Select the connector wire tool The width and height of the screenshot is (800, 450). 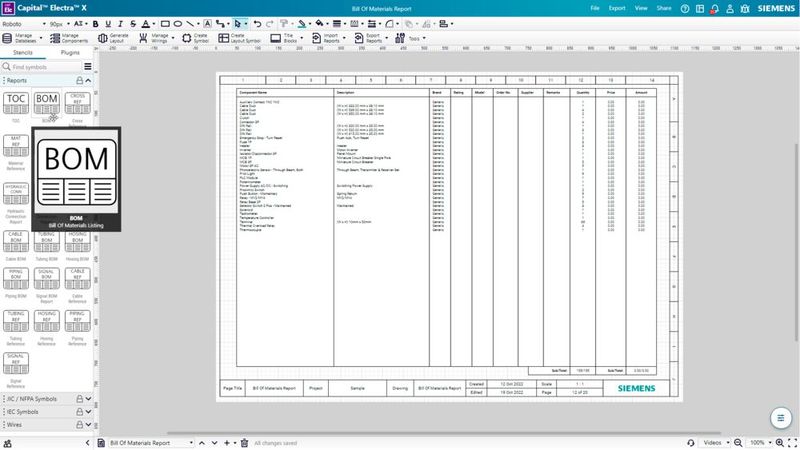click(220, 24)
